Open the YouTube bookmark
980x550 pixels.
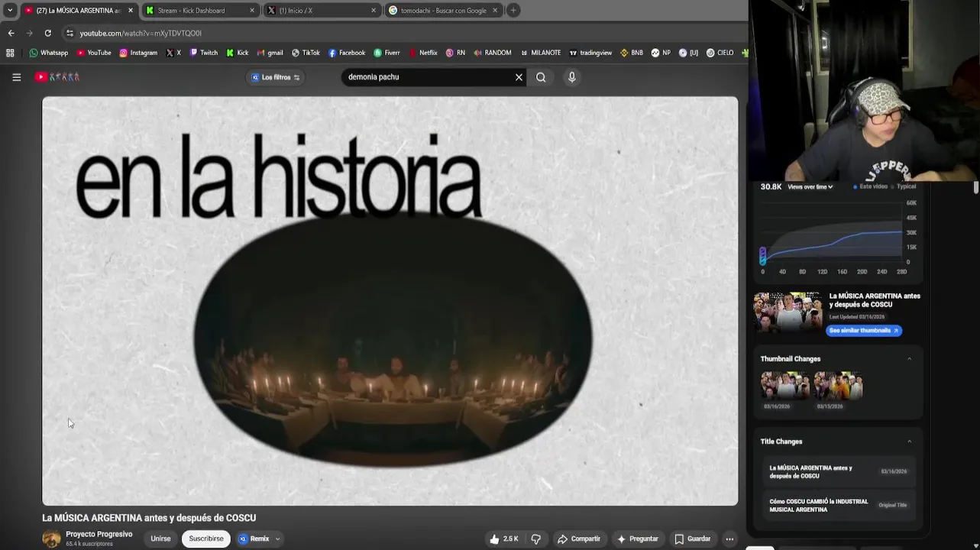point(94,53)
